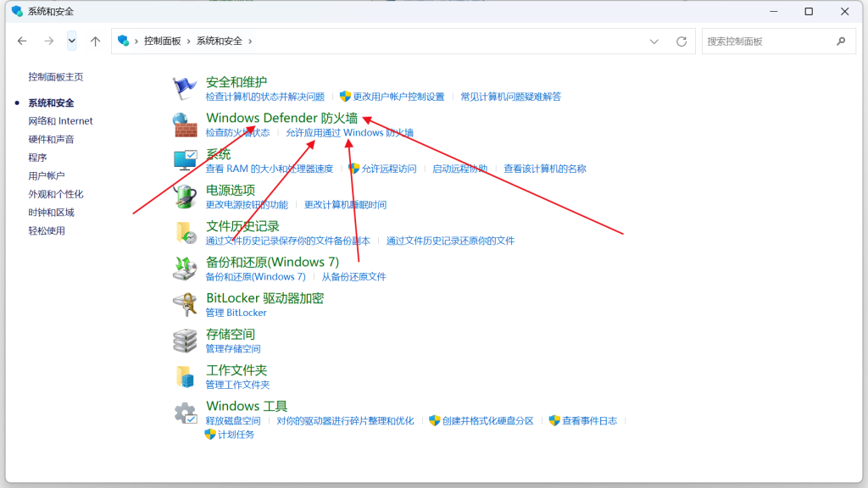Click the 系统和安全 title bar icon
Image resolution: width=868 pixels, height=488 pixels.
coord(17,11)
